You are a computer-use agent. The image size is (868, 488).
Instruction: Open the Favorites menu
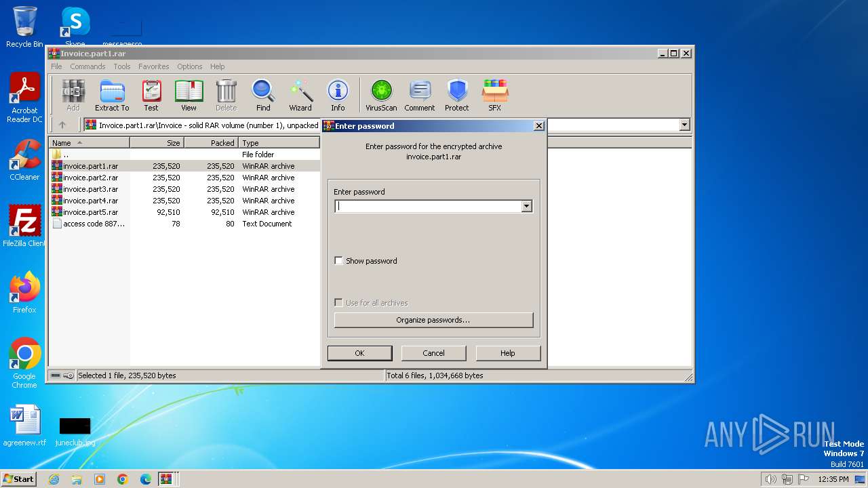[154, 66]
